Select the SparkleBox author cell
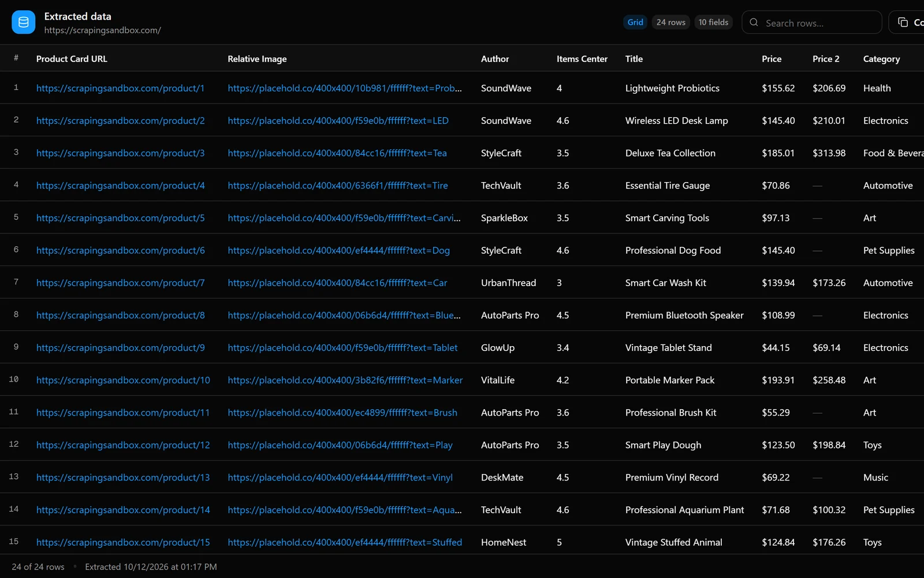The height and width of the screenshot is (578, 924). [x=504, y=218]
